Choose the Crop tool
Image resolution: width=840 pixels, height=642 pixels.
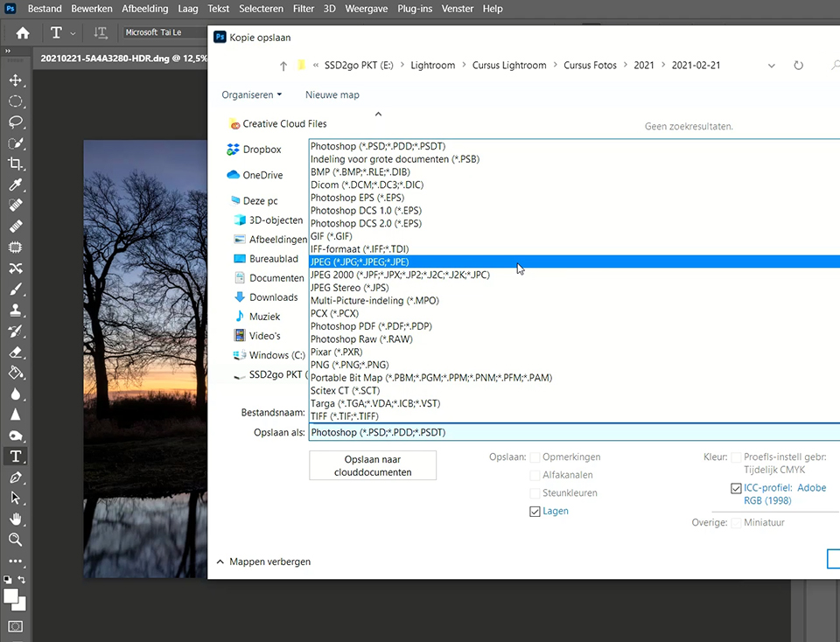click(16, 164)
